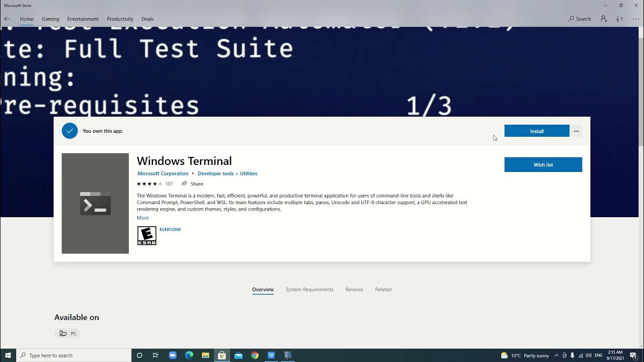This screenshot has width=644, height=362.
Task: Open Google Chrome from the taskbar
Action: tap(255, 355)
